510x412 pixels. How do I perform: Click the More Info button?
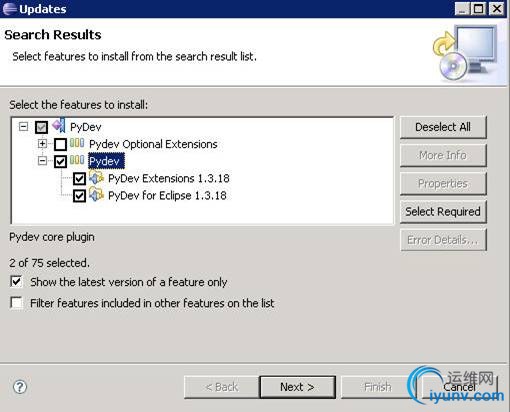point(443,155)
